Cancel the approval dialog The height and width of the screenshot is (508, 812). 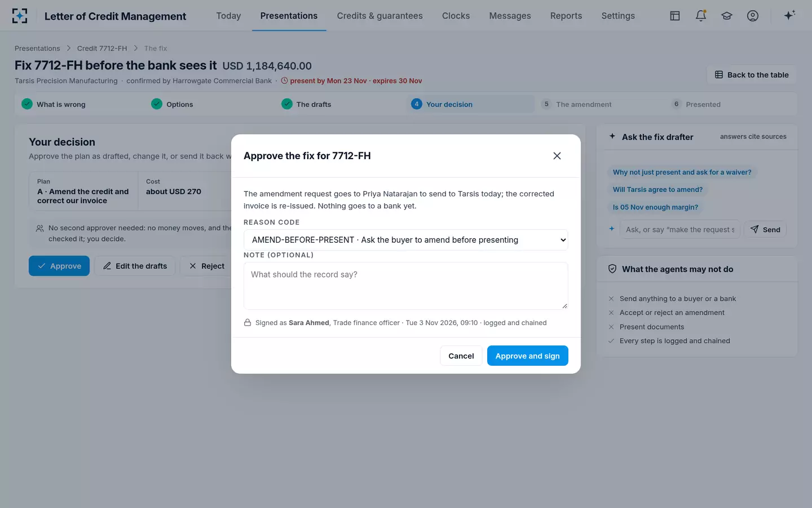[x=461, y=356]
